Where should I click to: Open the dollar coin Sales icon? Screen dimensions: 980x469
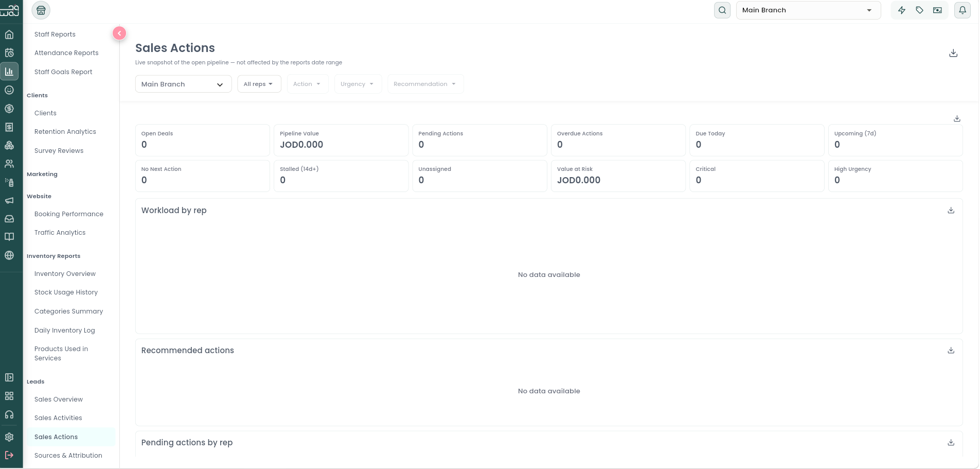(x=9, y=109)
